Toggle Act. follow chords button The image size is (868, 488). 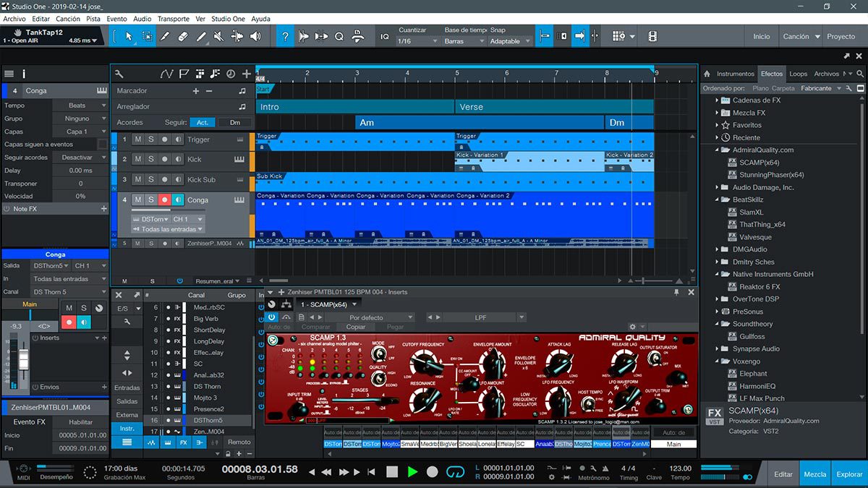(203, 122)
